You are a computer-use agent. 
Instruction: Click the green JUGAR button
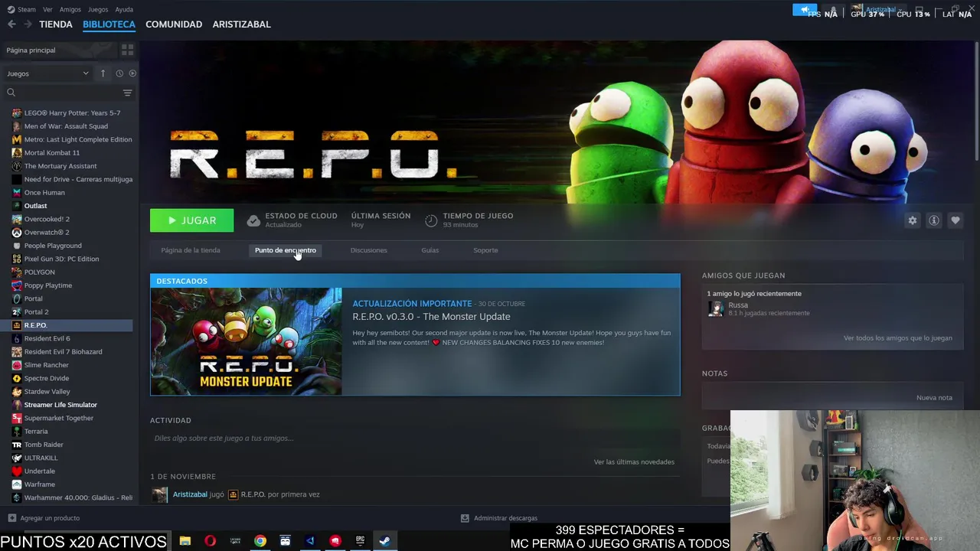tap(191, 220)
